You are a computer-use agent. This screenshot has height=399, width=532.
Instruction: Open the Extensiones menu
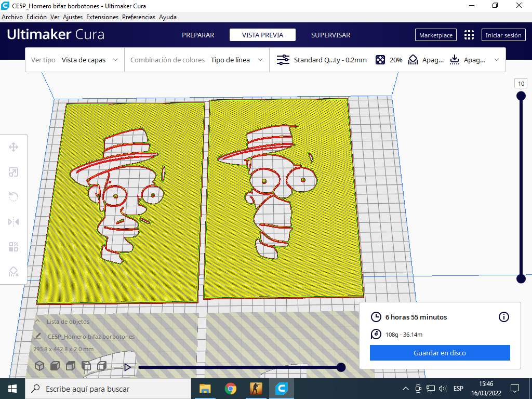(x=102, y=17)
